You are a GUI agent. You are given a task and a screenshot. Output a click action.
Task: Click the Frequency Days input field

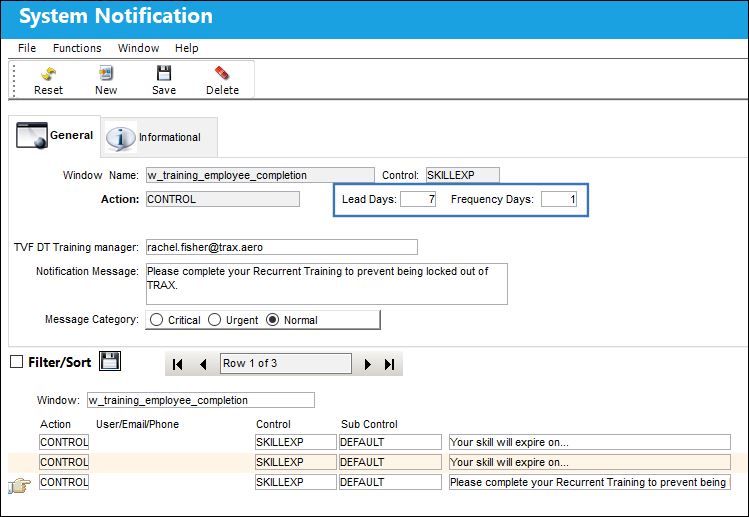click(x=559, y=199)
